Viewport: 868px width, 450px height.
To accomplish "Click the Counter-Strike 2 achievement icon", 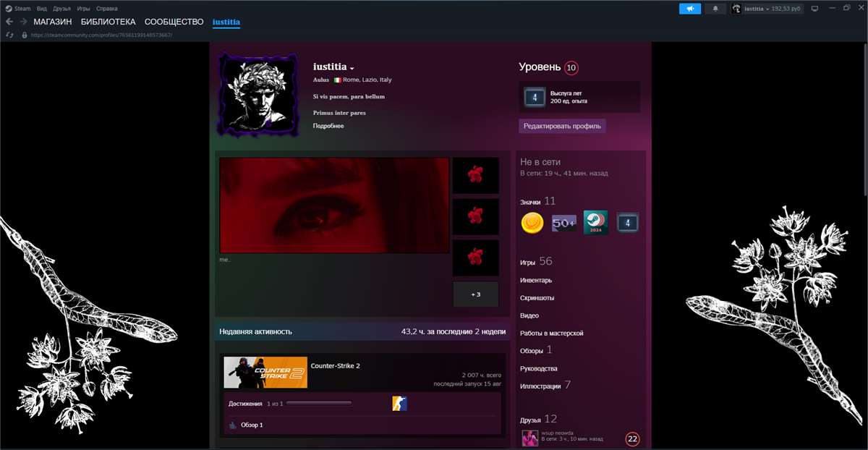I will click(399, 404).
